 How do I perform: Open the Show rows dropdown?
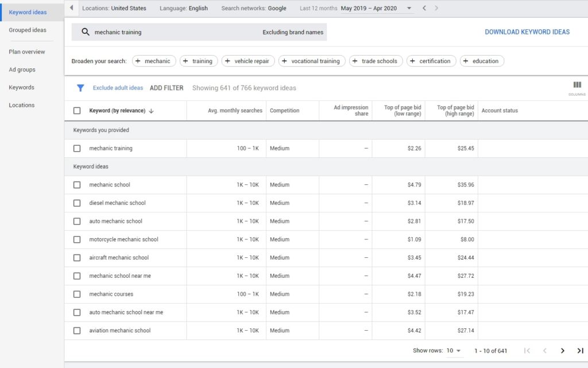454,350
